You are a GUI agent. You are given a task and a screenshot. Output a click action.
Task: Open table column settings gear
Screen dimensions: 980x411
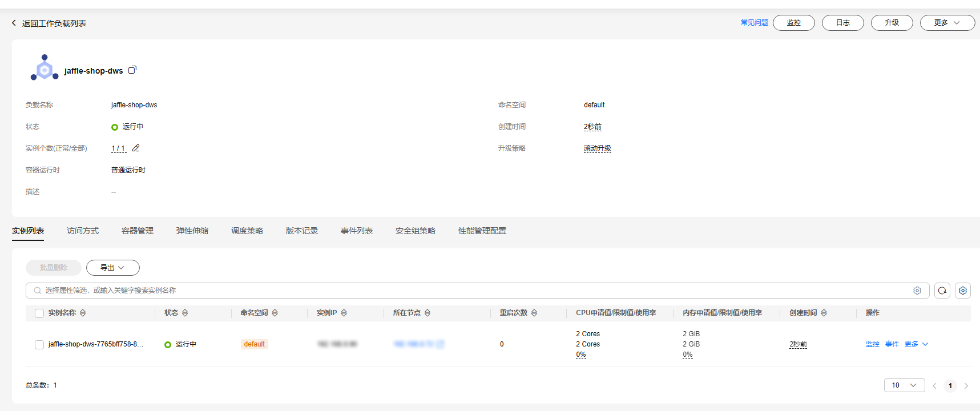click(x=963, y=291)
